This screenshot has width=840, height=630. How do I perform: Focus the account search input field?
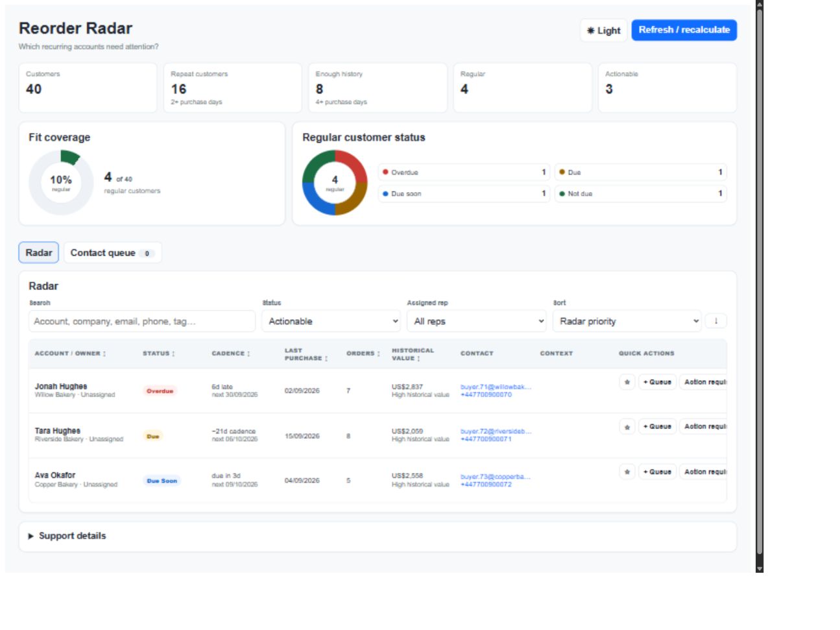(x=142, y=321)
